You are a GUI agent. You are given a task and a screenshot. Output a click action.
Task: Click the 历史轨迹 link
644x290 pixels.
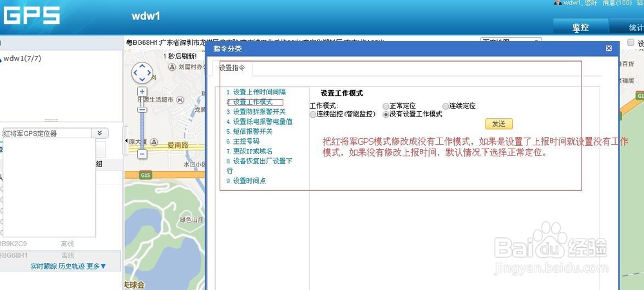point(71,266)
